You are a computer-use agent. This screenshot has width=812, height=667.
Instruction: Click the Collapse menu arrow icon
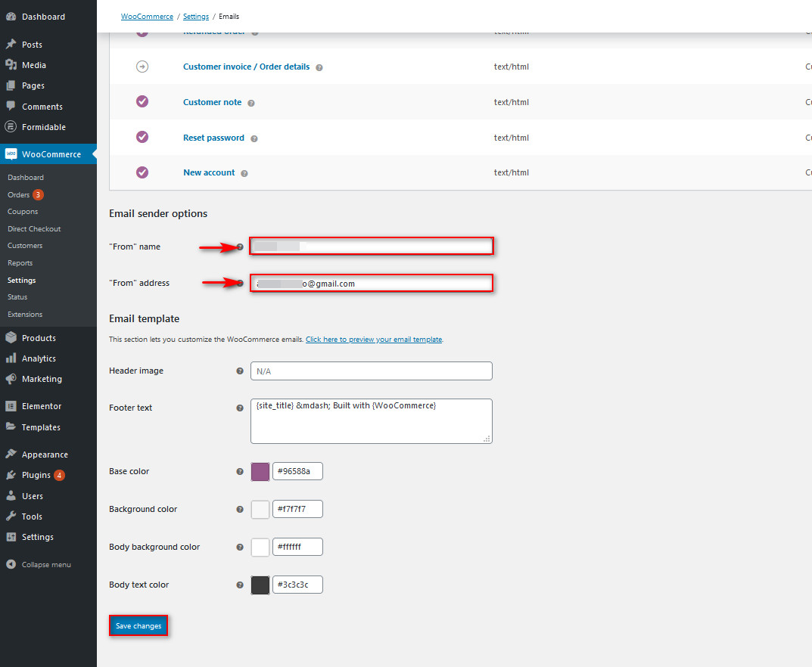[x=11, y=565]
